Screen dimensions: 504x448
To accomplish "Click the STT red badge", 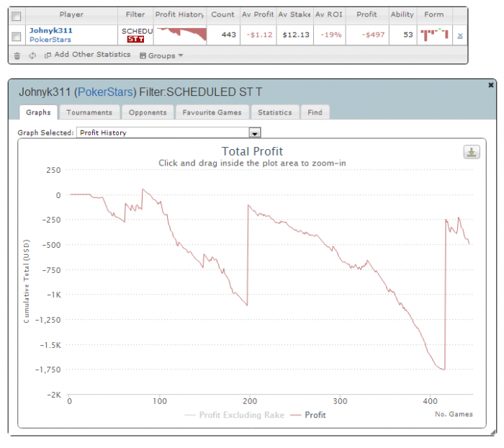I will click(x=135, y=39).
